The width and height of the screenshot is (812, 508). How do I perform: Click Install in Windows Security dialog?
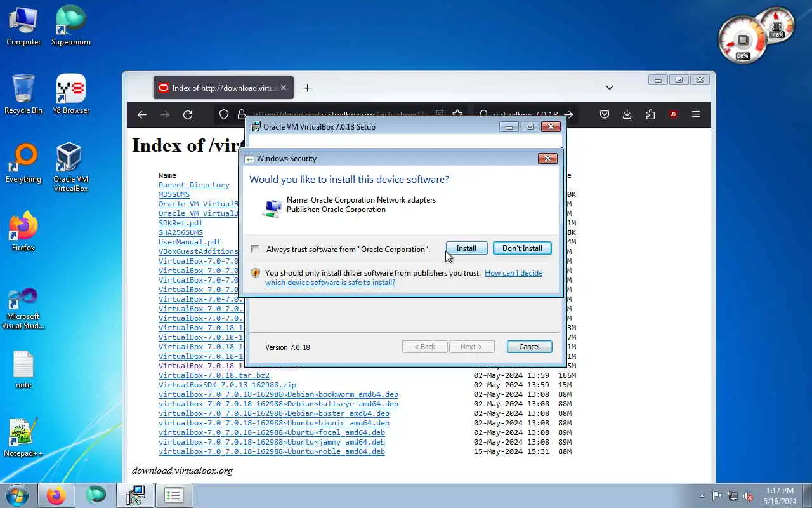pos(466,248)
